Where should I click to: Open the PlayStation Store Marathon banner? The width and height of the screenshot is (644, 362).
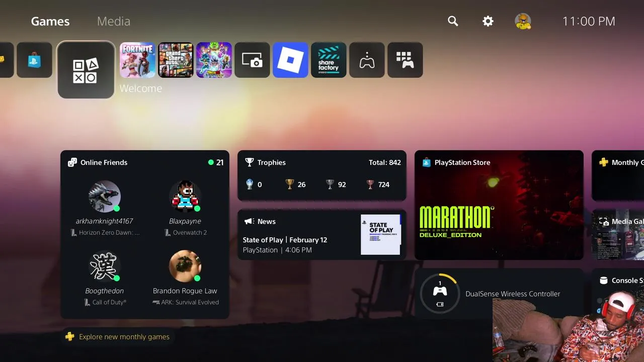499,205
